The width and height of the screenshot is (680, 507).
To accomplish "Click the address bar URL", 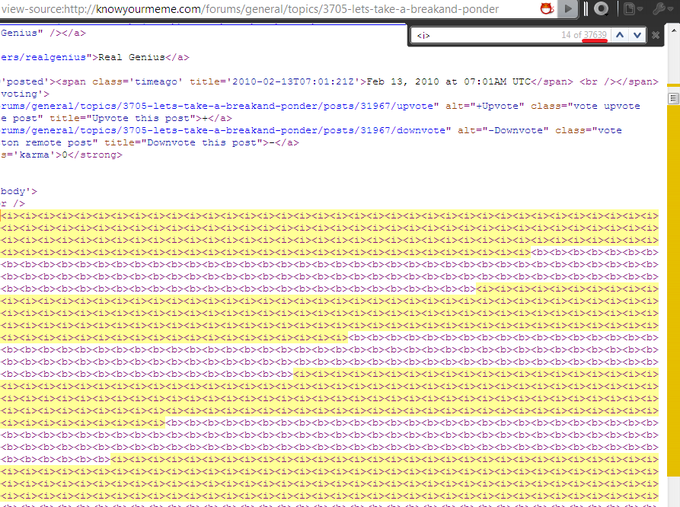I will (250, 9).
